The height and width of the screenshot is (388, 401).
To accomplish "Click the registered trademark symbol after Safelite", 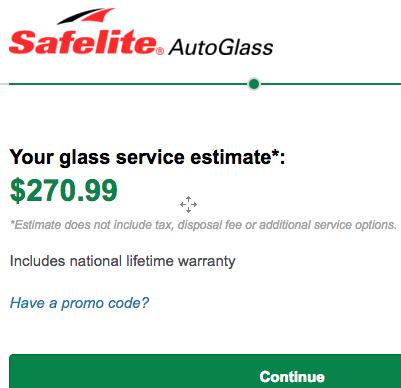I will (x=160, y=51).
